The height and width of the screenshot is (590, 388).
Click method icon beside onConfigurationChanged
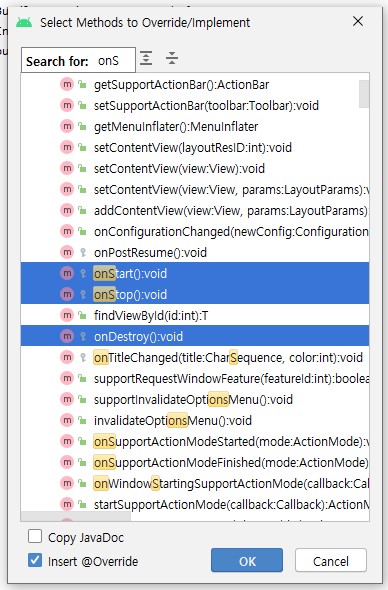click(67, 231)
